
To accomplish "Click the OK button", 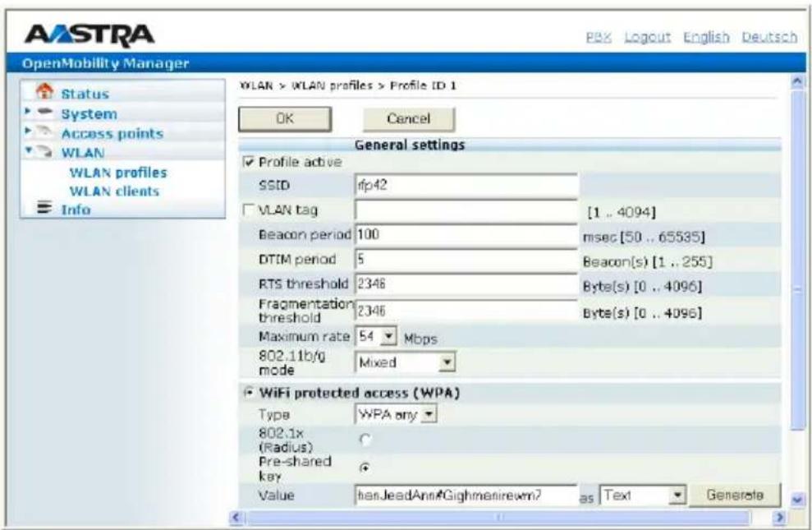I will (285, 119).
